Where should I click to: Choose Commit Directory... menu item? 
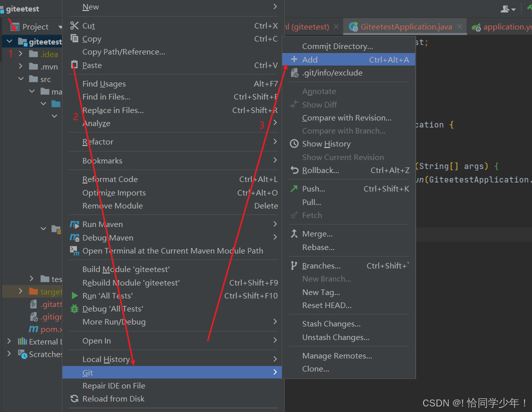pos(349,46)
